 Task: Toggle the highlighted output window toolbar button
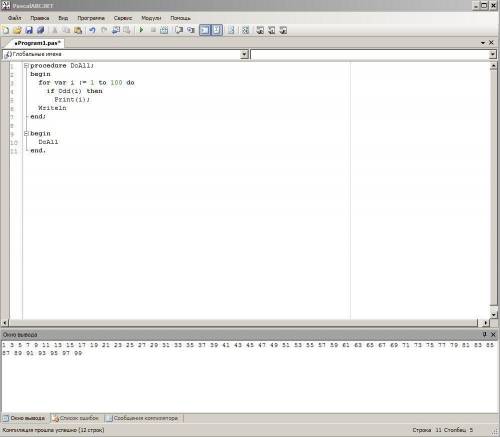(x=205, y=30)
